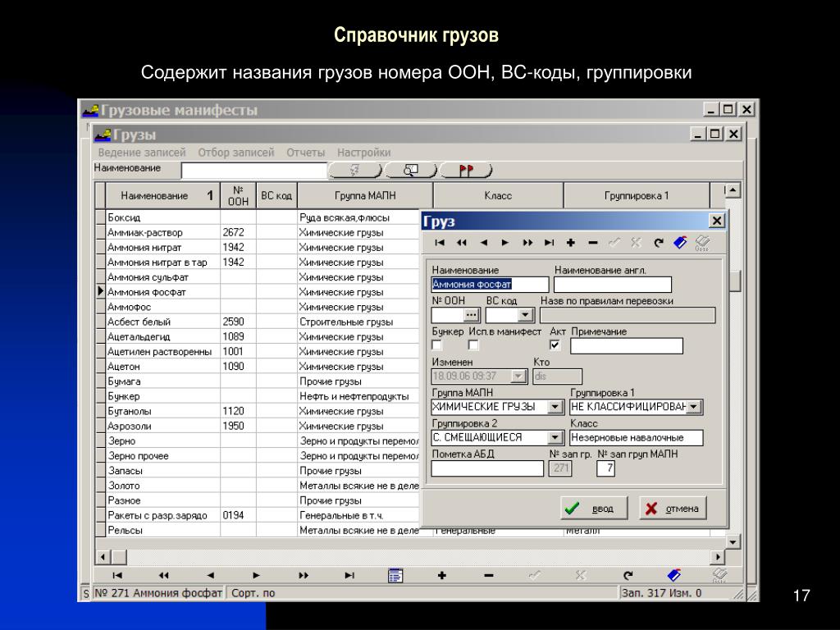Jump forward several records in Груз dialog

(x=527, y=243)
